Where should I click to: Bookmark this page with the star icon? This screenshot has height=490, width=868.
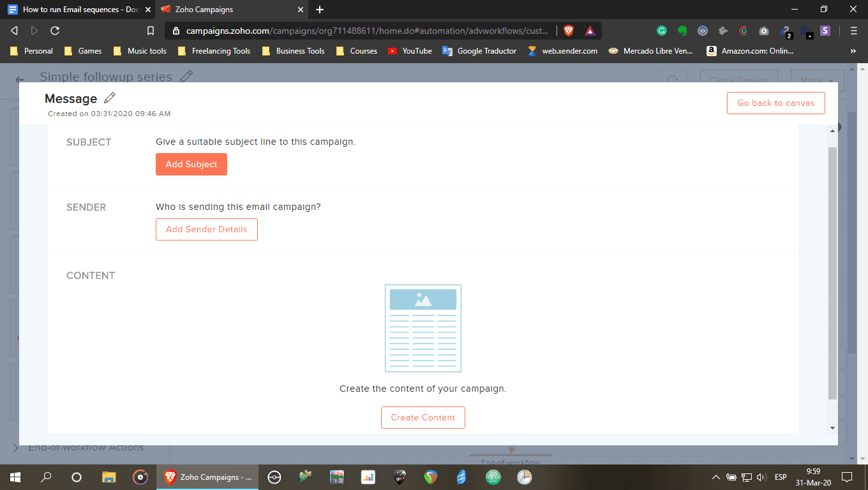[150, 30]
